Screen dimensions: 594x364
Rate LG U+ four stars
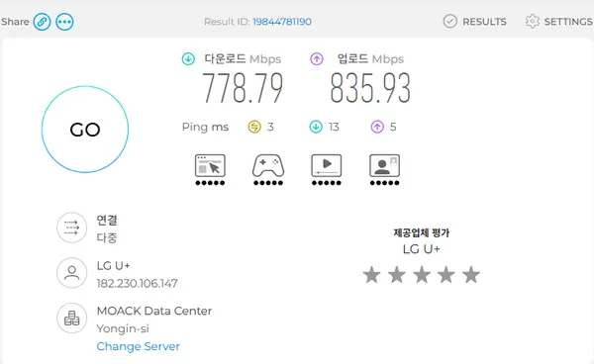click(x=446, y=275)
